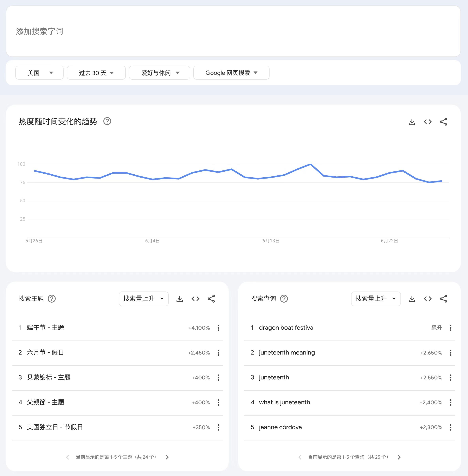
Task: Go to next page of 搜索查询
Action: pyautogui.click(x=399, y=457)
